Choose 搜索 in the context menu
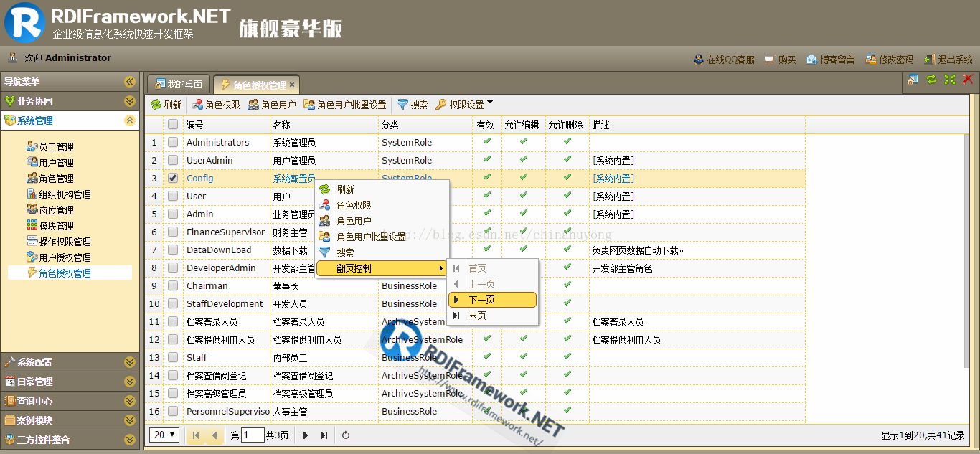 coord(382,252)
